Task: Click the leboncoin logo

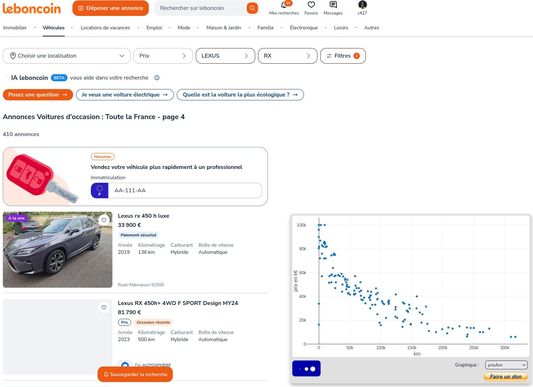Action: (32, 9)
